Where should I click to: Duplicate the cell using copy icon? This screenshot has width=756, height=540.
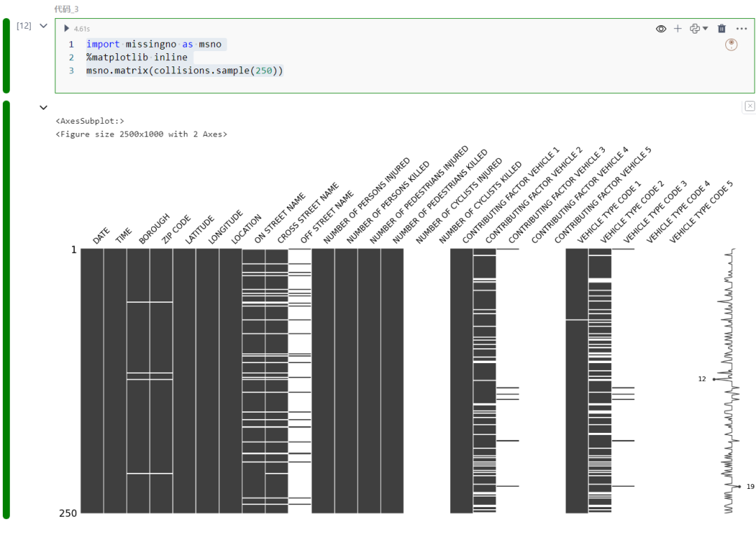695,29
